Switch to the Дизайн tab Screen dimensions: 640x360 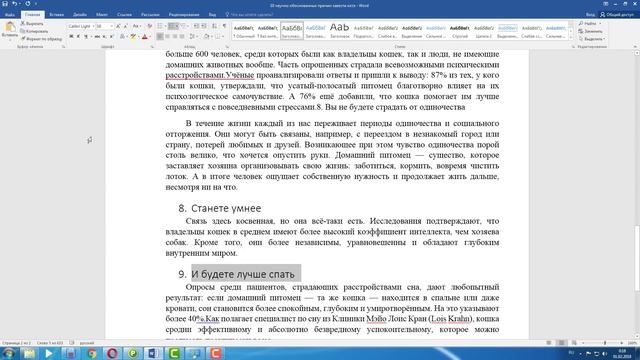(80, 15)
